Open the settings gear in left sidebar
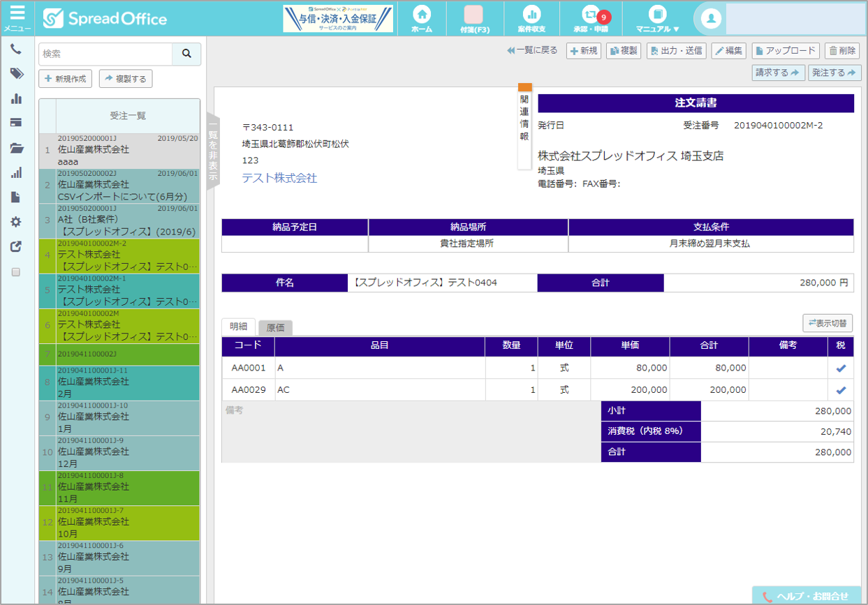 click(16, 222)
